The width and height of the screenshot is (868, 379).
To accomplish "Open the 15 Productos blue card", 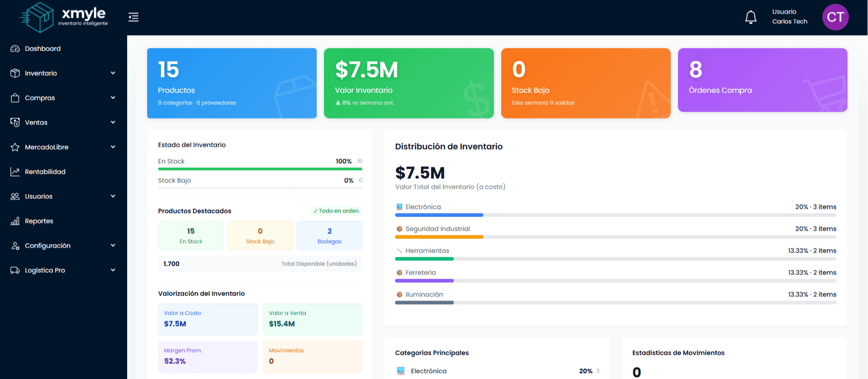I will click(x=232, y=83).
